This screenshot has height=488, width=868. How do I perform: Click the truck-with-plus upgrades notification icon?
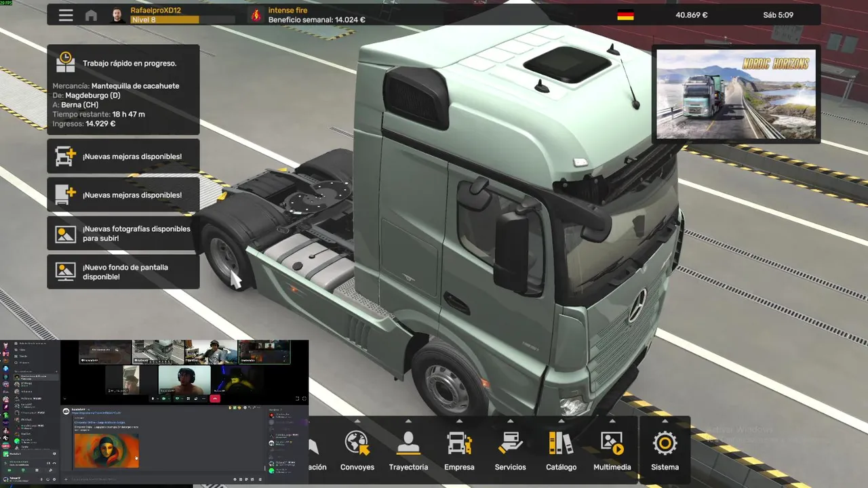pos(66,157)
